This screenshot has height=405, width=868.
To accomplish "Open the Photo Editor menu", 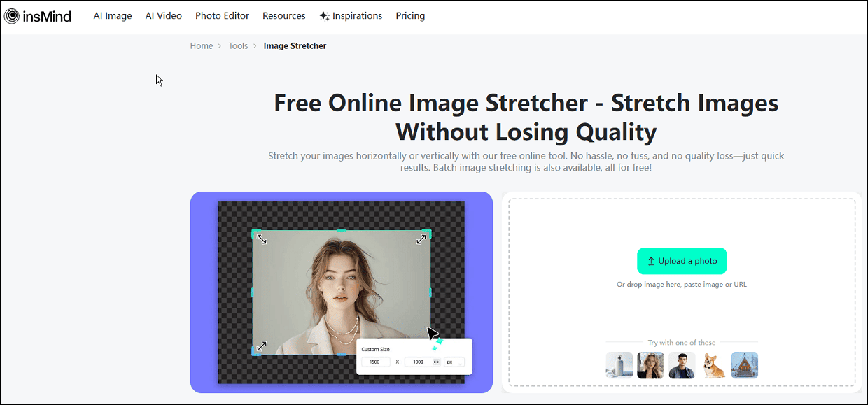I will pyautogui.click(x=222, y=15).
